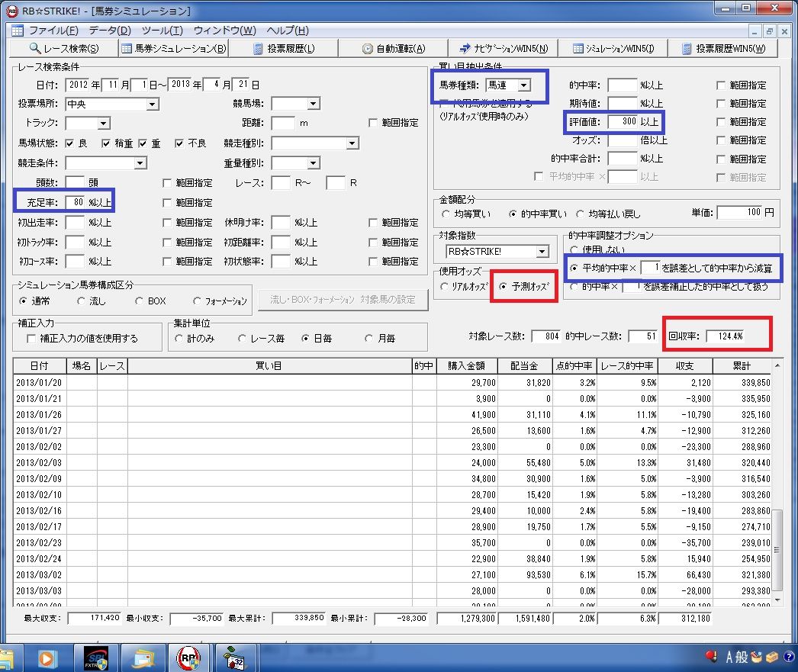This screenshot has width=798, height=672.
Task: Toggle the 不良 track condition checkbox
Action: [x=179, y=143]
